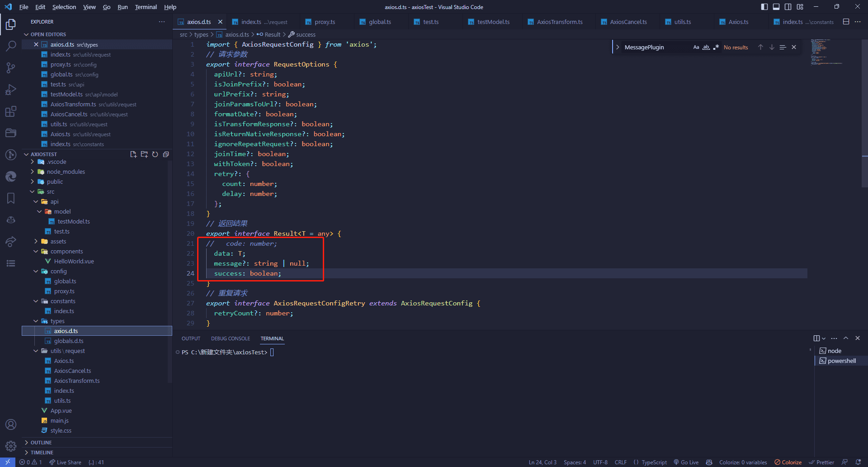This screenshot has width=868, height=467.
Task: Click Prettier status bar item
Action: point(821,462)
